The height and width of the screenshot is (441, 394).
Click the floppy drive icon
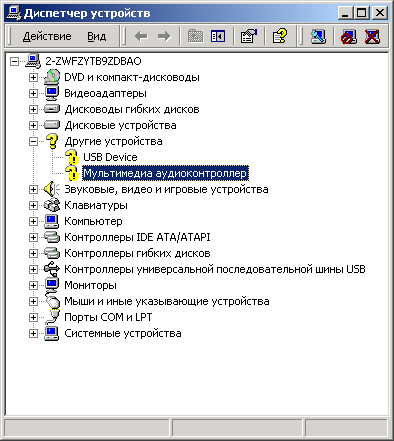point(52,109)
